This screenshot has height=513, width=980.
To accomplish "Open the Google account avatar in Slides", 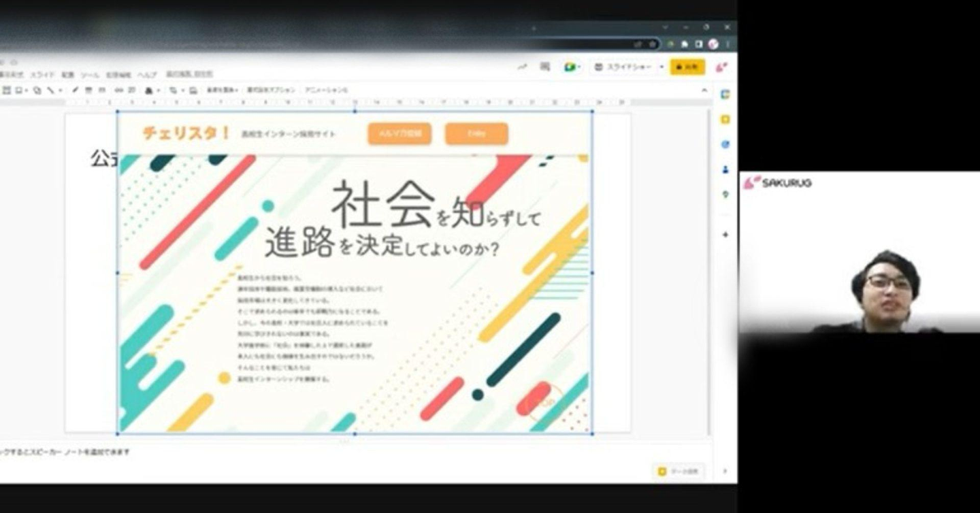I will [x=722, y=67].
